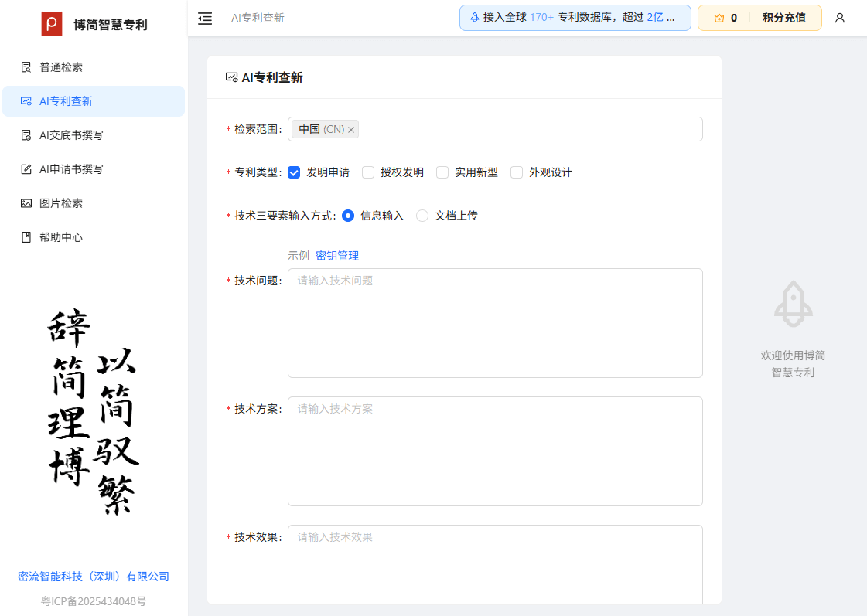867x616 pixels.
Task: Click the user profile avatar icon
Action: pos(839,19)
